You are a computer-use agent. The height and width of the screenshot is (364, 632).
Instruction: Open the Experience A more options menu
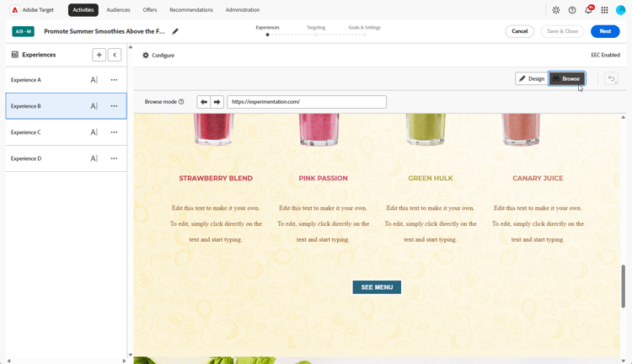click(114, 80)
